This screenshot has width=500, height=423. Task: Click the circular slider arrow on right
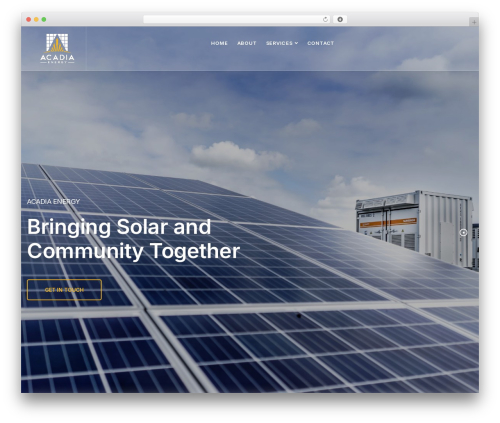point(463,233)
